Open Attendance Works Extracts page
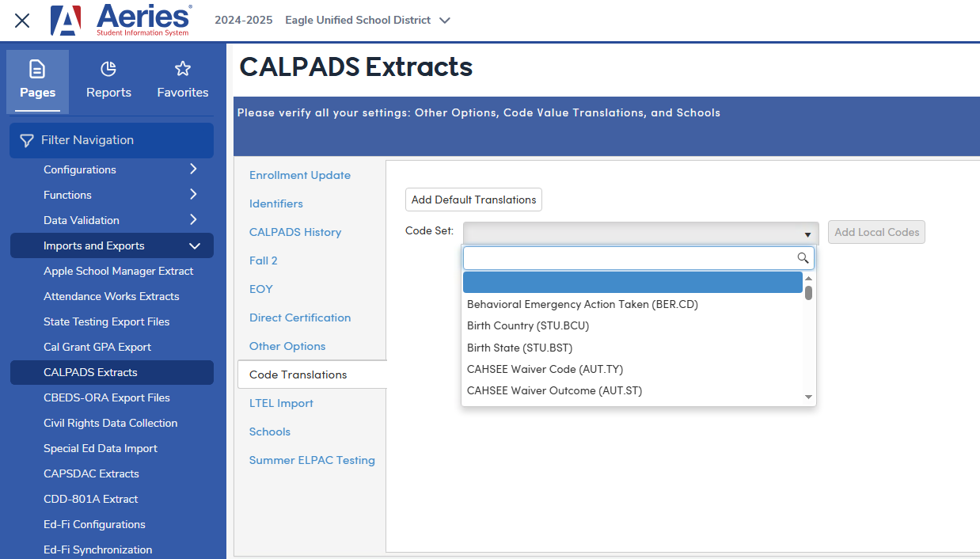Viewport: 980px width, 559px height. click(111, 296)
